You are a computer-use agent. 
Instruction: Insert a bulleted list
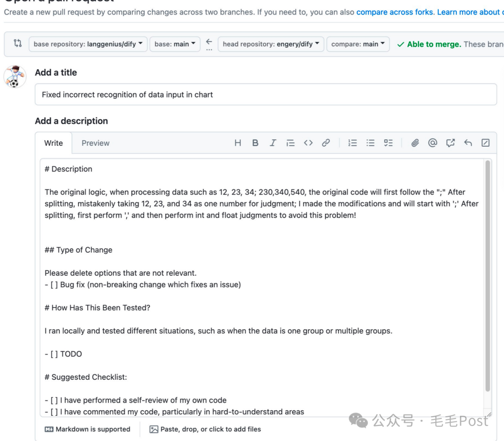tap(370, 143)
